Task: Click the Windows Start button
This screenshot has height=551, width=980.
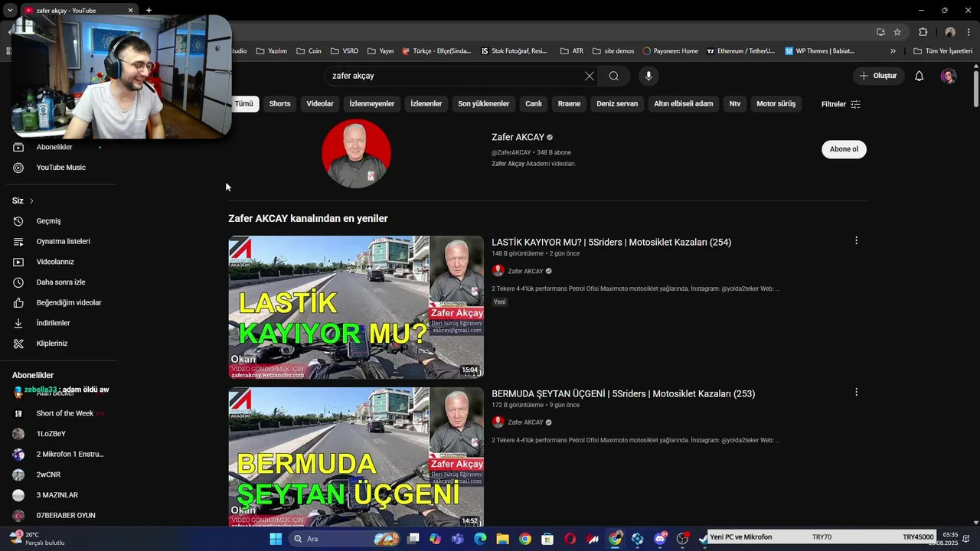Action: [276, 539]
